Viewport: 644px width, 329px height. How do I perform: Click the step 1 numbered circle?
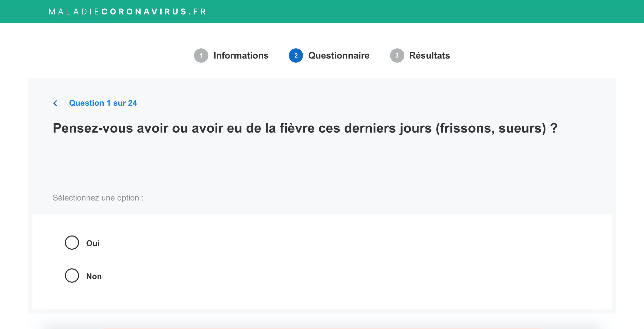click(201, 56)
